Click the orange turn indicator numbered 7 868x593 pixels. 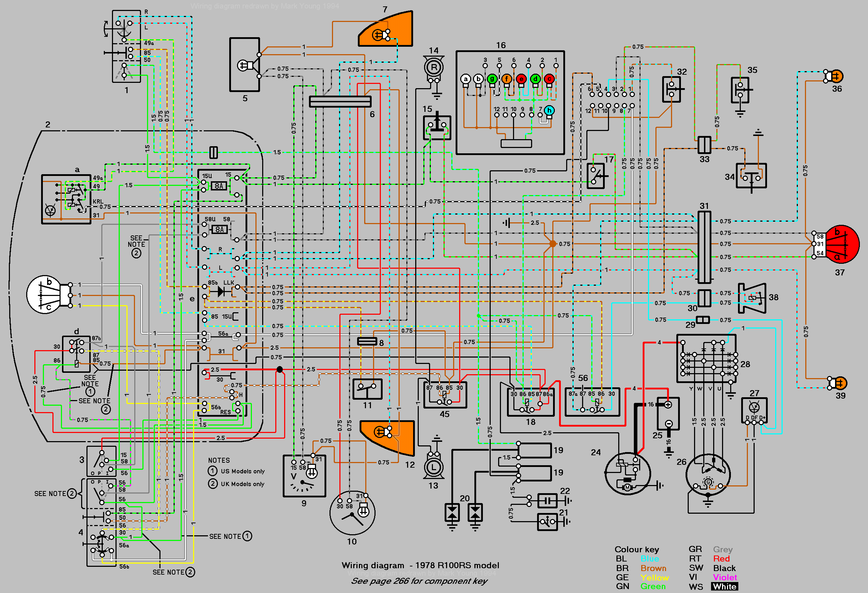[x=386, y=29]
